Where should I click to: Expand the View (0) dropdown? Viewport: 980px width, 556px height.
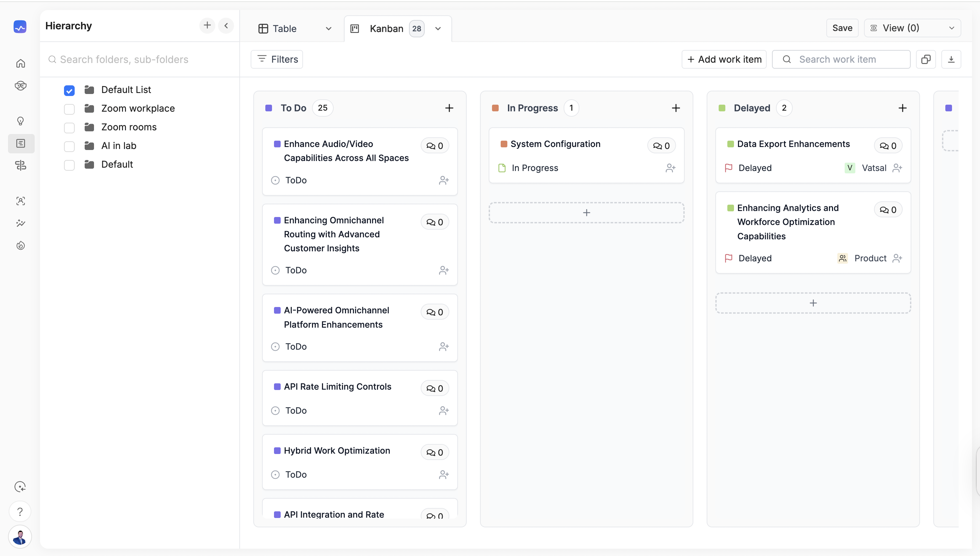pos(912,28)
